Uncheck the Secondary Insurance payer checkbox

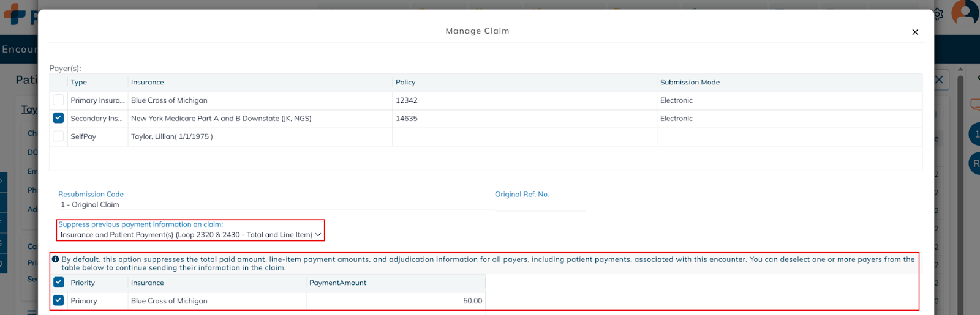(58, 118)
